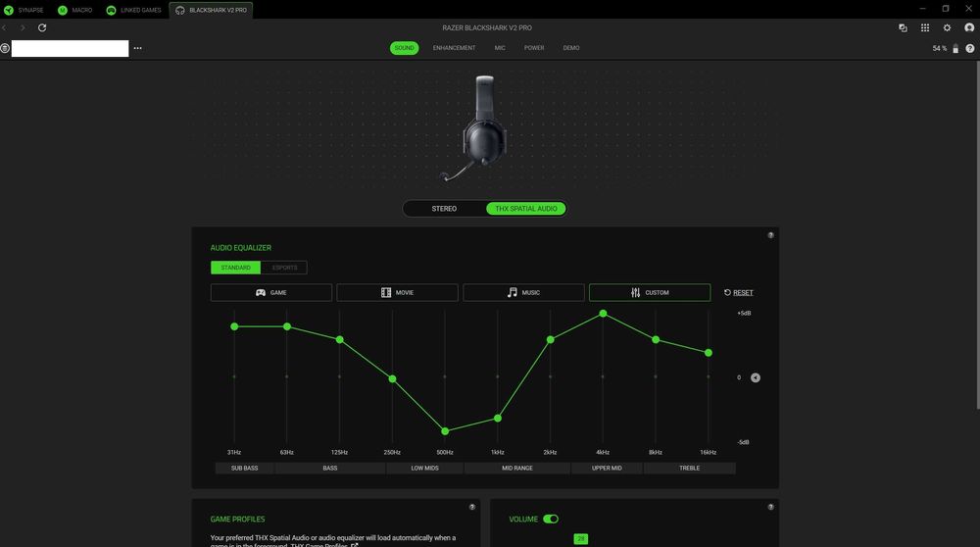Image resolution: width=980 pixels, height=547 pixels.
Task: Go back with the back arrow
Action: (x=5, y=27)
